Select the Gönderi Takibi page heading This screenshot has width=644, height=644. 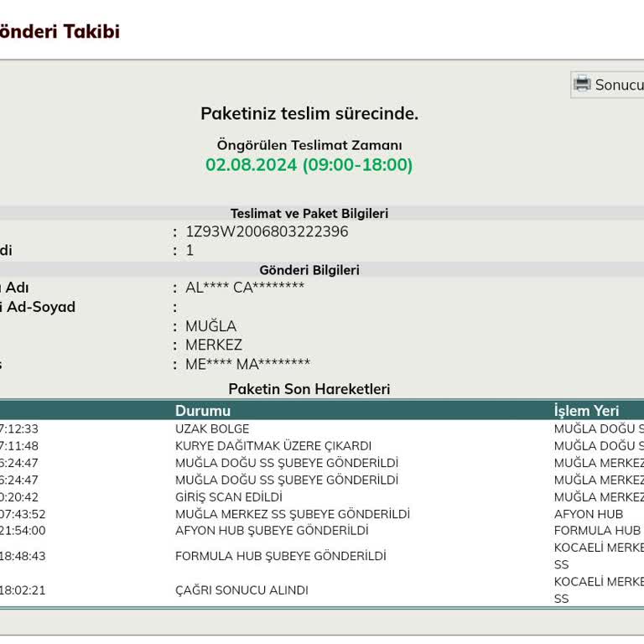point(60,32)
